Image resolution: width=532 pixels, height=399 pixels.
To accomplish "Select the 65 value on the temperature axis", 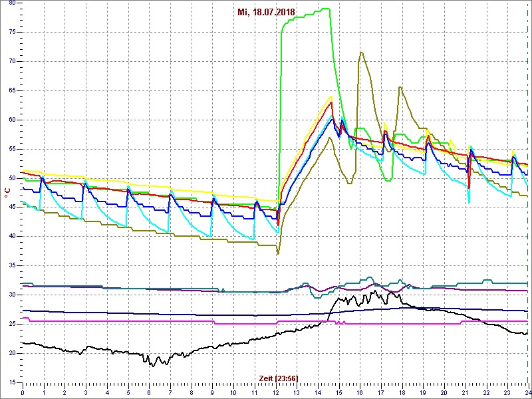I will 11,91.
